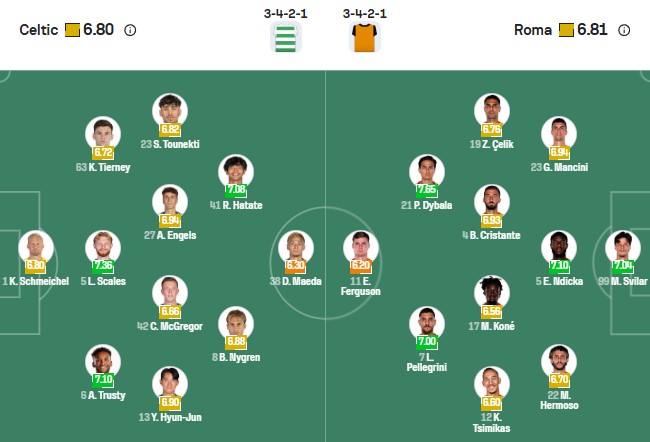Image resolution: width=650 pixels, height=442 pixels.
Task: Click A. Trusty's player avatar
Action: [x=102, y=361]
